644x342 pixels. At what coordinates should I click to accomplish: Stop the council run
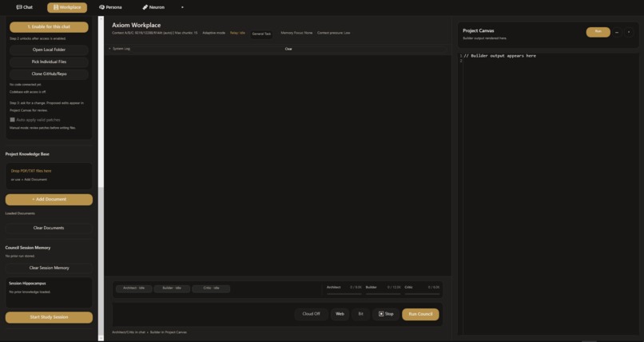click(386, 315)
